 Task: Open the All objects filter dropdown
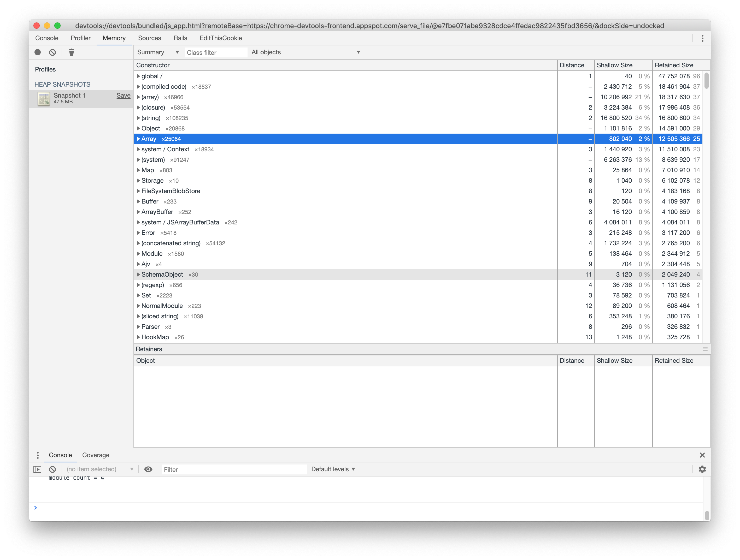click(x=306, y=52)
